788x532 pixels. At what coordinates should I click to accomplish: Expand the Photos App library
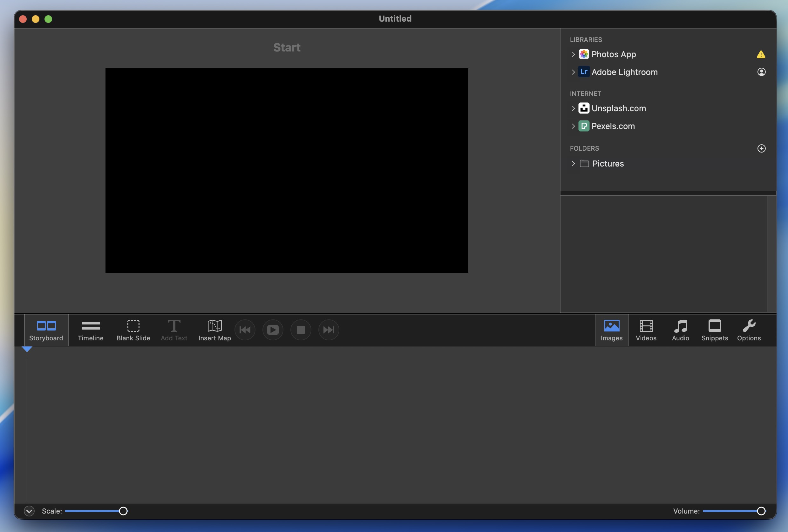(573, 54)
